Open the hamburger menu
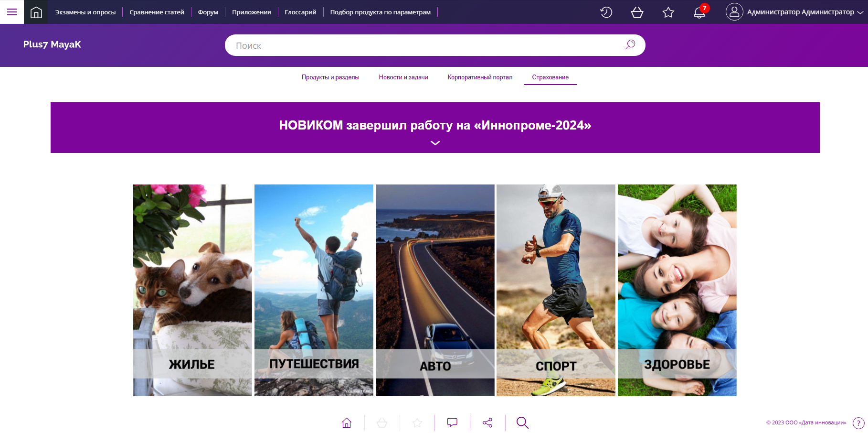868x433 pixels. [x=12, y=12]
